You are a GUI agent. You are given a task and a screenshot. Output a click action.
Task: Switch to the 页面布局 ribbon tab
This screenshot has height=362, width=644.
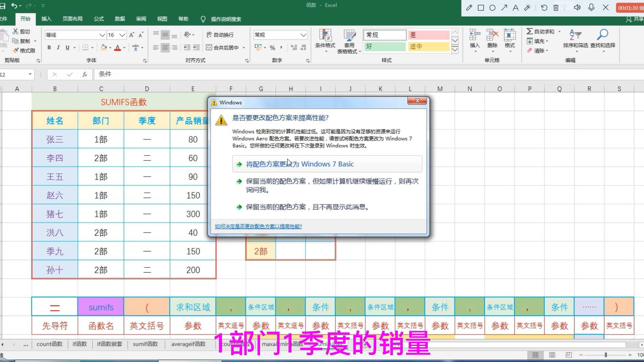click(72, 19)
